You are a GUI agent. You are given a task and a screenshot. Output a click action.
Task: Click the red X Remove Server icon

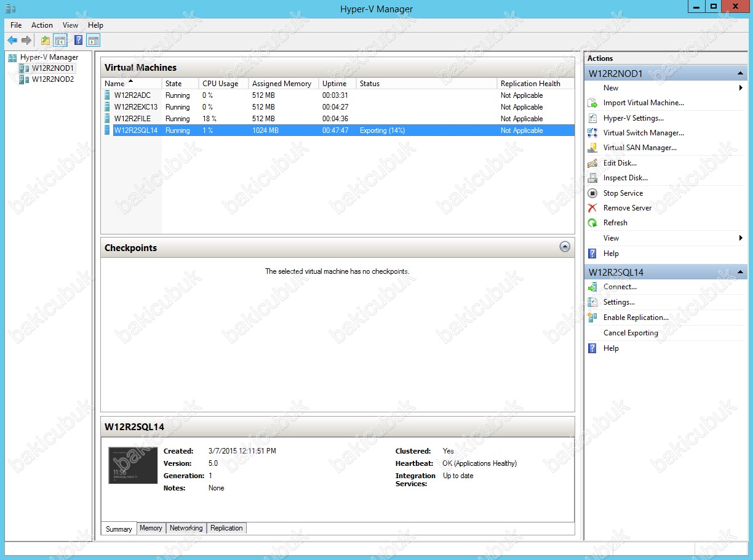pos(592,208)
